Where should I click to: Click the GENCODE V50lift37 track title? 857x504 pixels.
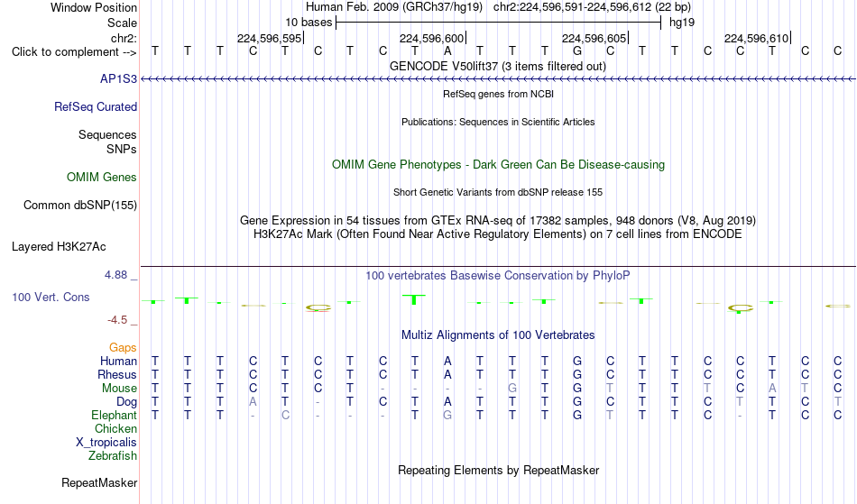(x=497, y=67)
